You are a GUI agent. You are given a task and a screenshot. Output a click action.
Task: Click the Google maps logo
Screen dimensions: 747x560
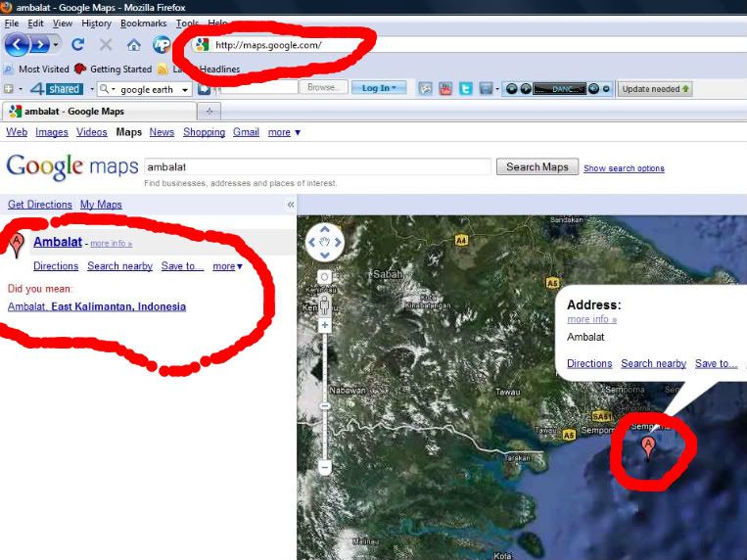[x=71, y=166]
